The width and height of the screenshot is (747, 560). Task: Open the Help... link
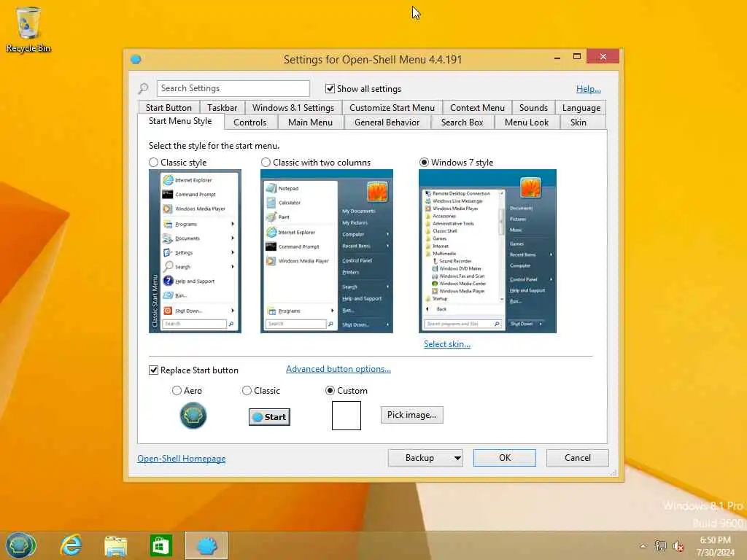pos(589,88)
